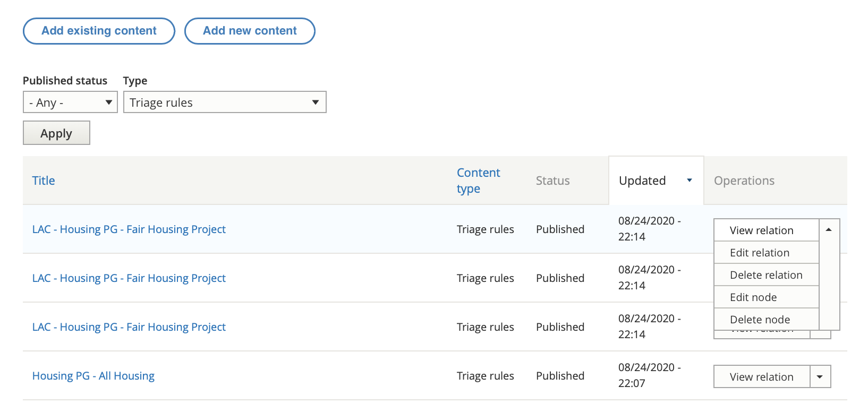Apply the selected filters
This screenshot has height=412, width=868.
(56, 133)
